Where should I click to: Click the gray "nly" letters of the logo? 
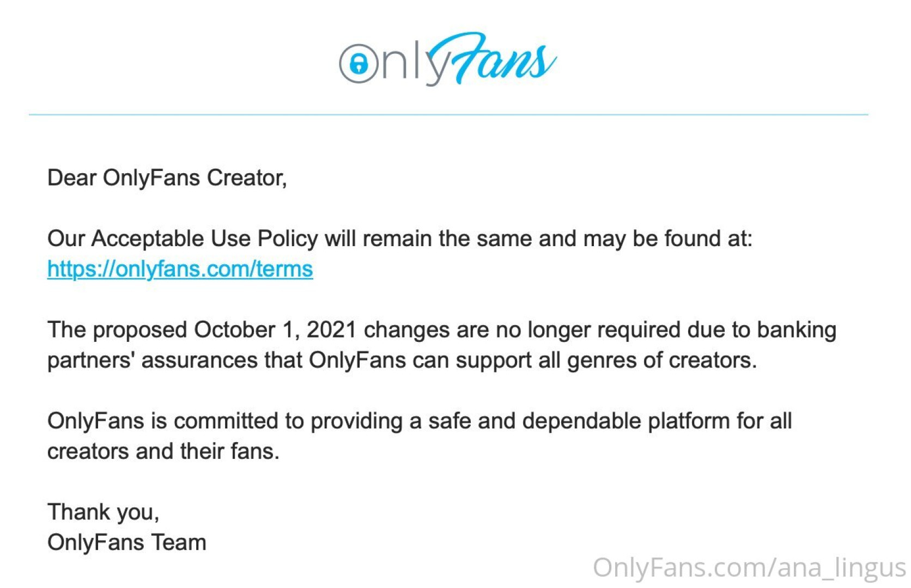click(412, 63)
